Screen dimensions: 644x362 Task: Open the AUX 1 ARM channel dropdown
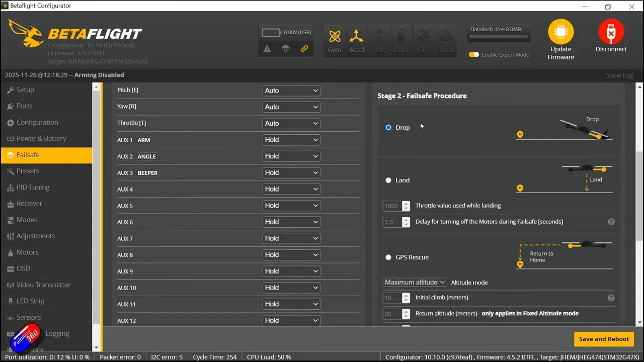click(x=291, y=139)
